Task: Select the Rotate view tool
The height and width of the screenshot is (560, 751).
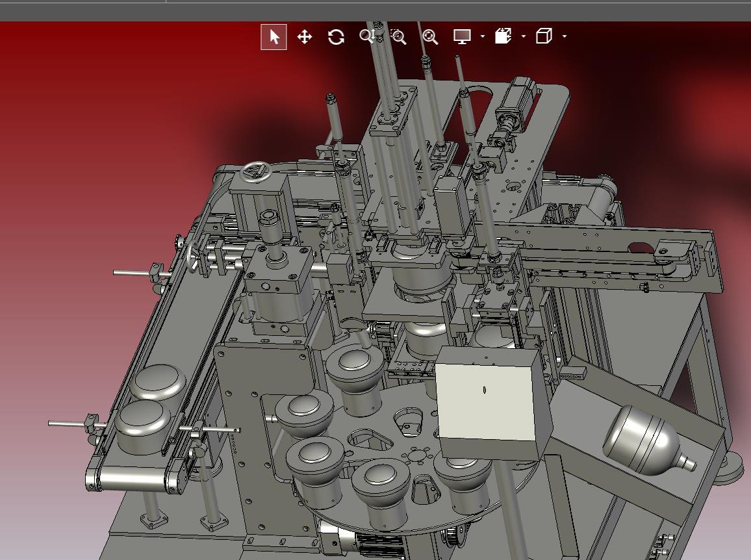Action: (337, 37)
